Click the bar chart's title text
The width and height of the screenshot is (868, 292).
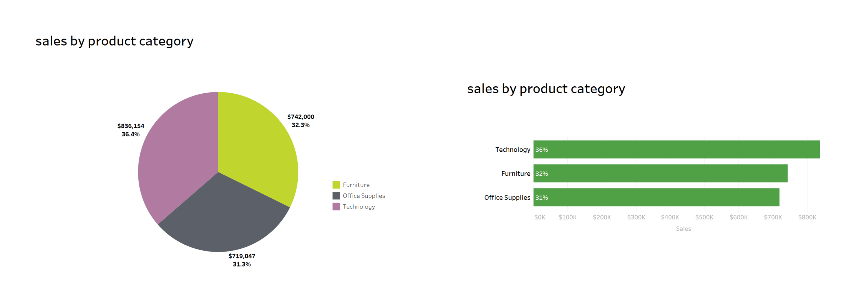546,89
